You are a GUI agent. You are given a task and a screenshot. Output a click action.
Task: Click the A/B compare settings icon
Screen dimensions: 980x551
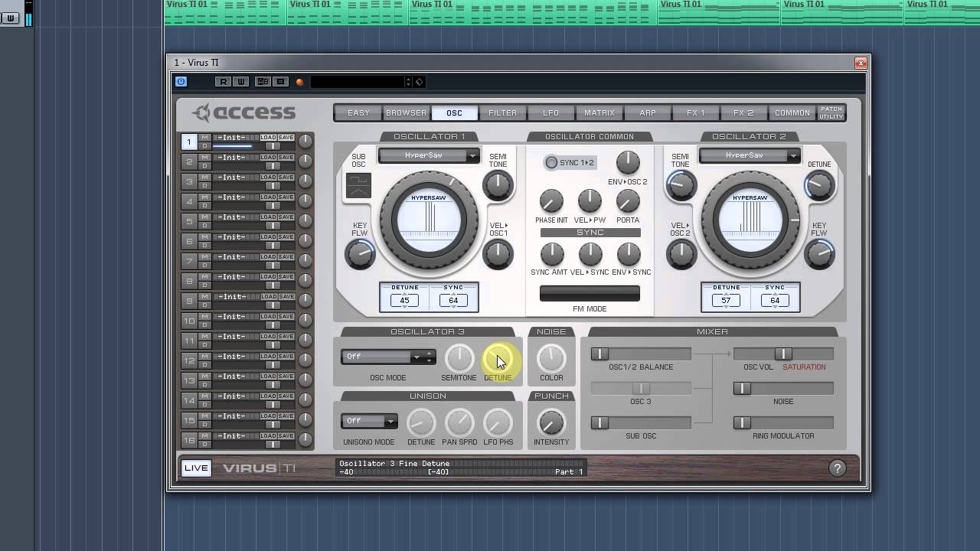pos(262,82)
